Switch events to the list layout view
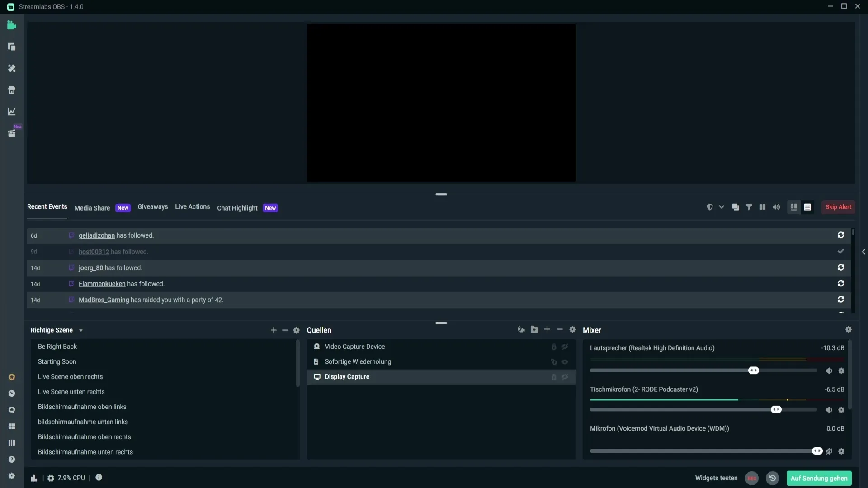The height and width of the screenshot is (488, 868). (807, 207)
